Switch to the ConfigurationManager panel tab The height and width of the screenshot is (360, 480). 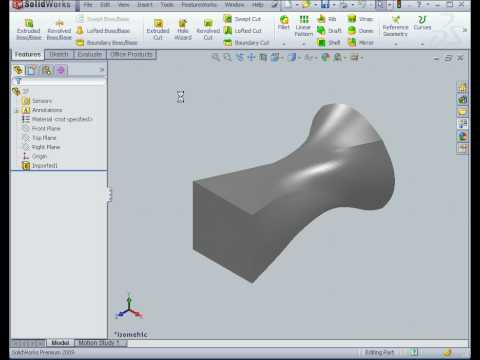coord(47,70)
